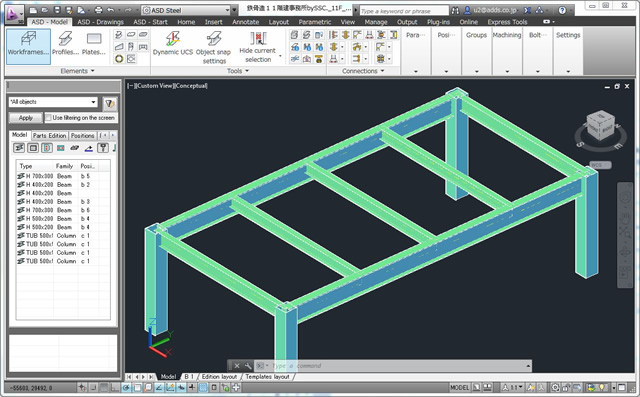
Task: Click the workspace gear icon in status bar
Action: point(555,387)
